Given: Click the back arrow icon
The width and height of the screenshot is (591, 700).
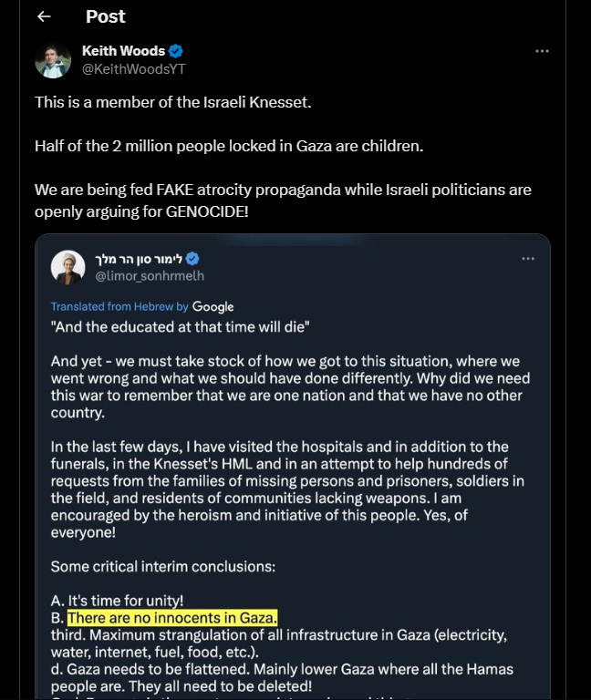Looking at the screenshot, I should [44, 16].
